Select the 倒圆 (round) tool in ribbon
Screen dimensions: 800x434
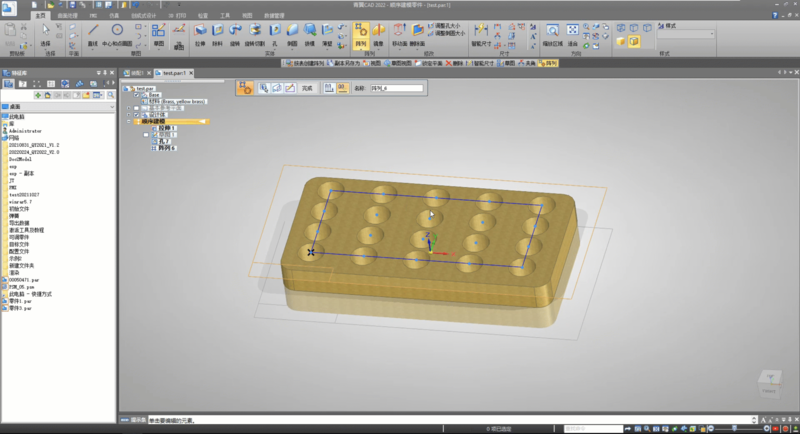pyautogui.click(x=291, y=35)
